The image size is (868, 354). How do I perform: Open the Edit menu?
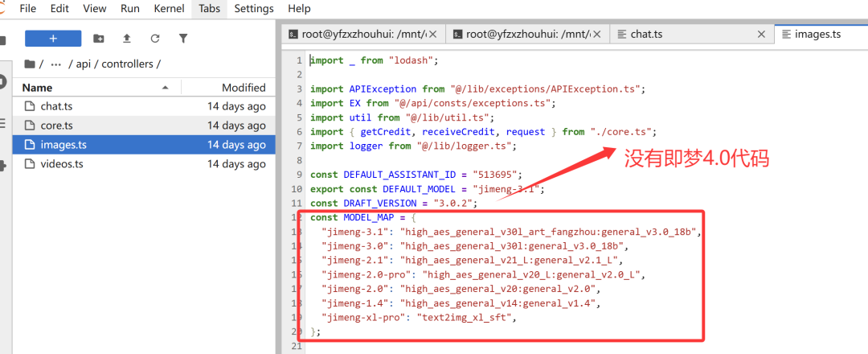(59, 8)
